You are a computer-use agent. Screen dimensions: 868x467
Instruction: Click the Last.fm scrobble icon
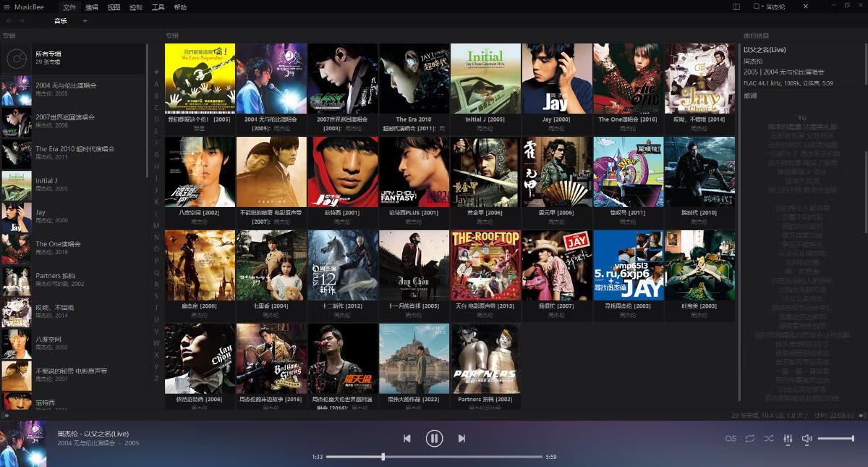[731, 439]
